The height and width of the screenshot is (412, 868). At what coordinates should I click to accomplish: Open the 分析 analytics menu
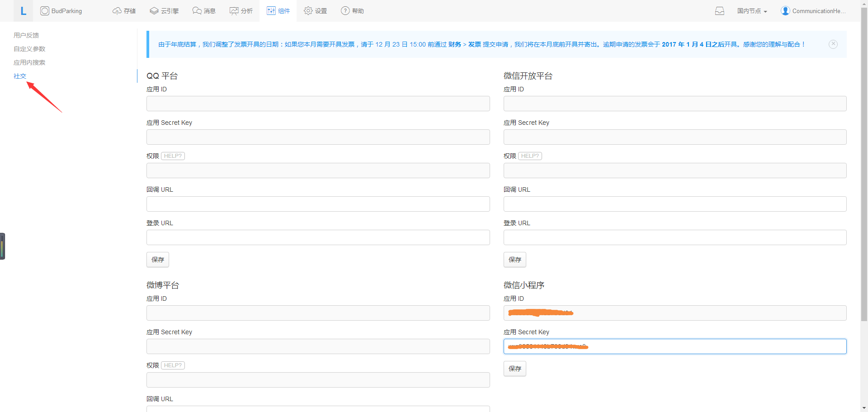coord(241,11)
